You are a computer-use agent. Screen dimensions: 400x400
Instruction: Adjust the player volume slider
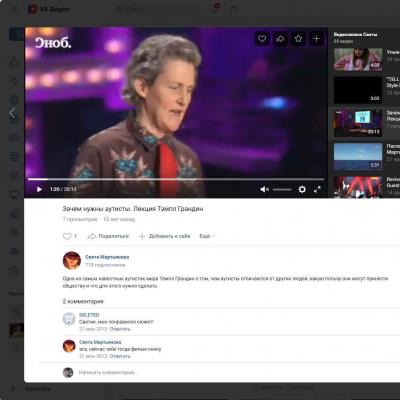coord(282,189)
